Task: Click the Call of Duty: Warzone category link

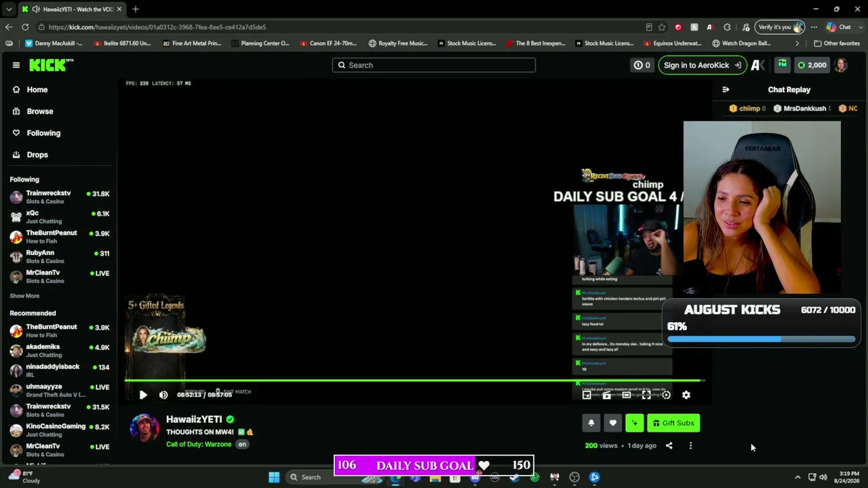Action: click(199, 444)
